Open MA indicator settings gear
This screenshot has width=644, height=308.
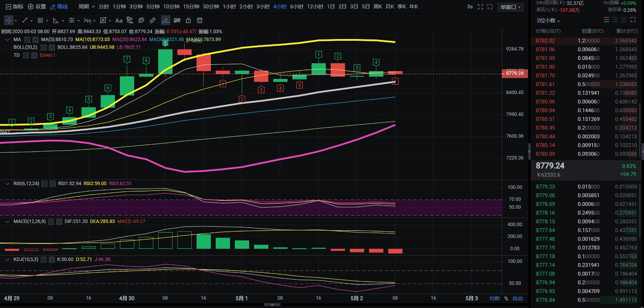(27, 40)
